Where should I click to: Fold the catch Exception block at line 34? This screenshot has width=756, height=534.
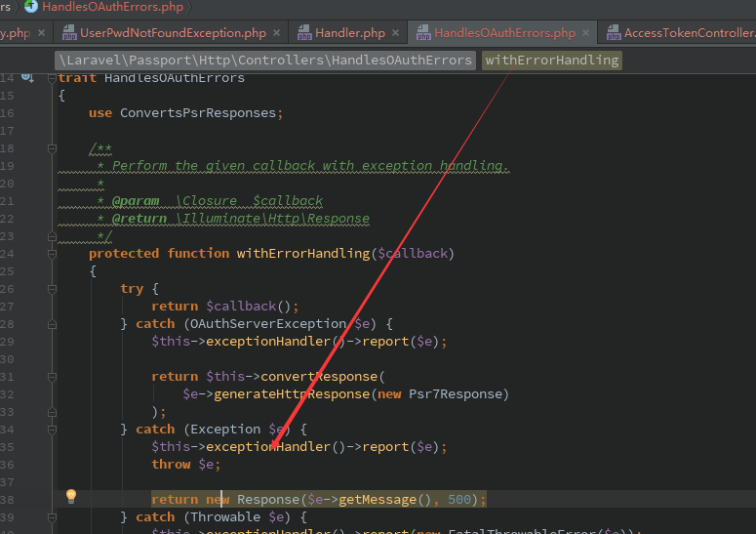click(52, 430)
